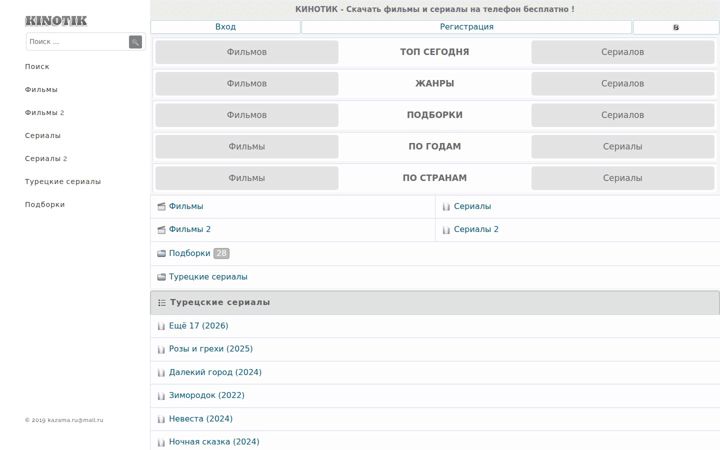The height and width of the screenshot is (450, 720).
Task: Click the icon beside Сериалы 2 category
Action: pyautogui.click(x=446, y=230)
